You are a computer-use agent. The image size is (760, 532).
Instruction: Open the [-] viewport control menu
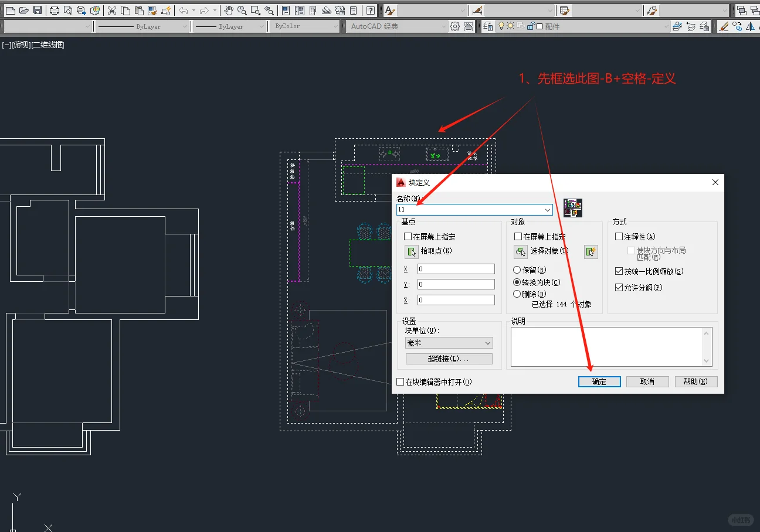coord(6,45)
